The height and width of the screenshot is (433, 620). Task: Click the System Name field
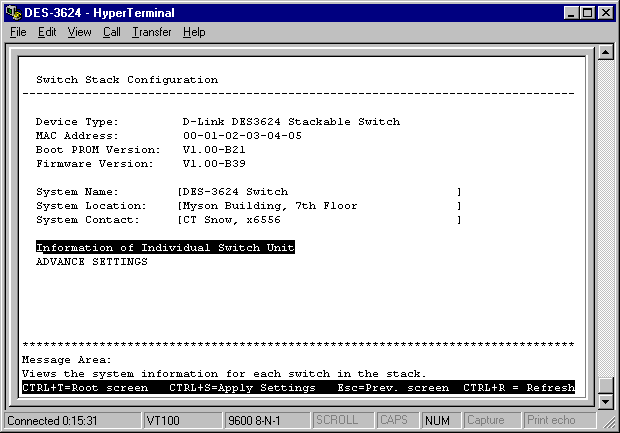(x=318, y=191)
